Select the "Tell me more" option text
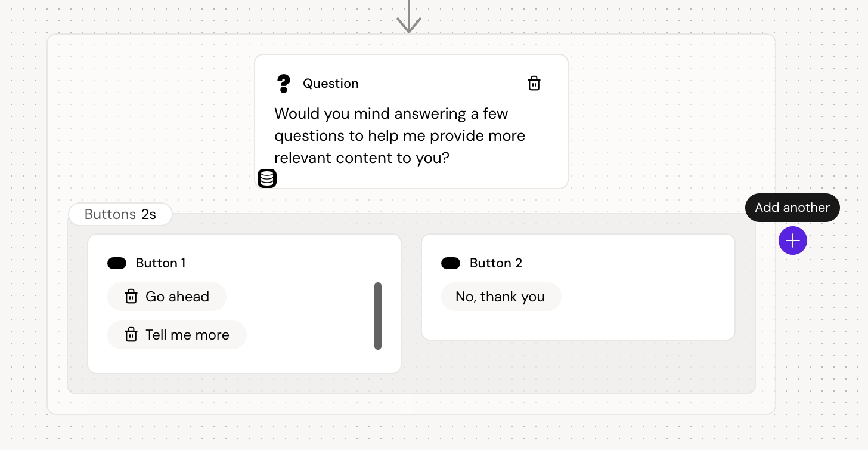This screenshot has height=450, width=868. tap(187, 335)
